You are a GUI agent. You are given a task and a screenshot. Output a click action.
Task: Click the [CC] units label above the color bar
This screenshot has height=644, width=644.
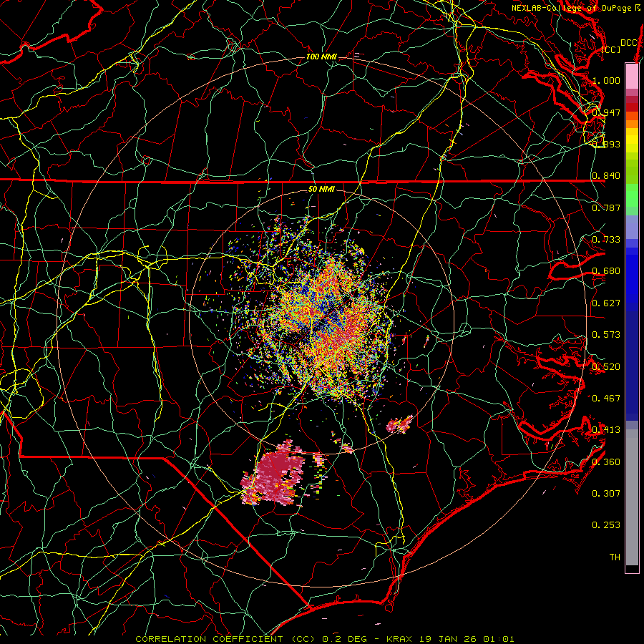(x=611, y=49)
